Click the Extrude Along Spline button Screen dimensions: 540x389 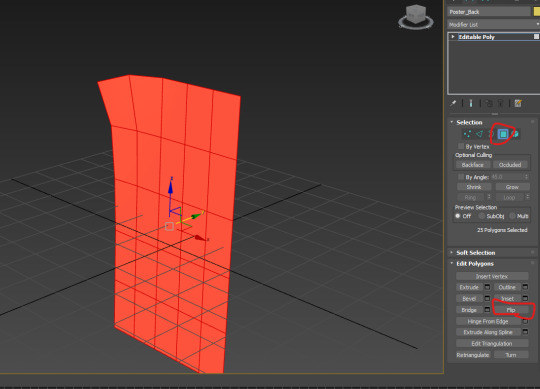pos(488,332)
